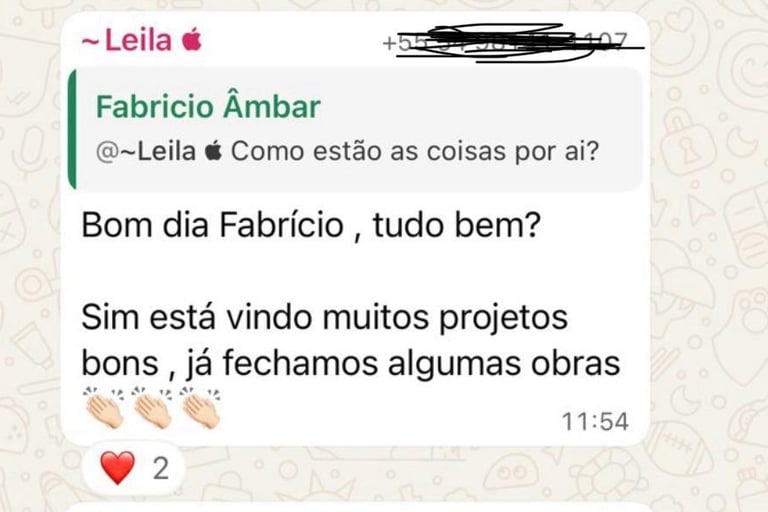Click the first clapping hands emoji
The image size is (768, 512).
[104, 408]
